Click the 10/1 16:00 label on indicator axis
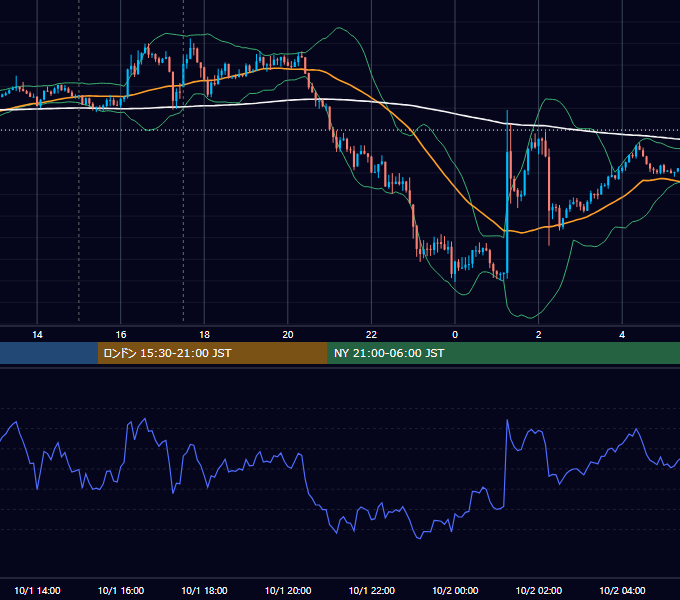The height and width of the screenshot is (600, 680). click(121, 590)
